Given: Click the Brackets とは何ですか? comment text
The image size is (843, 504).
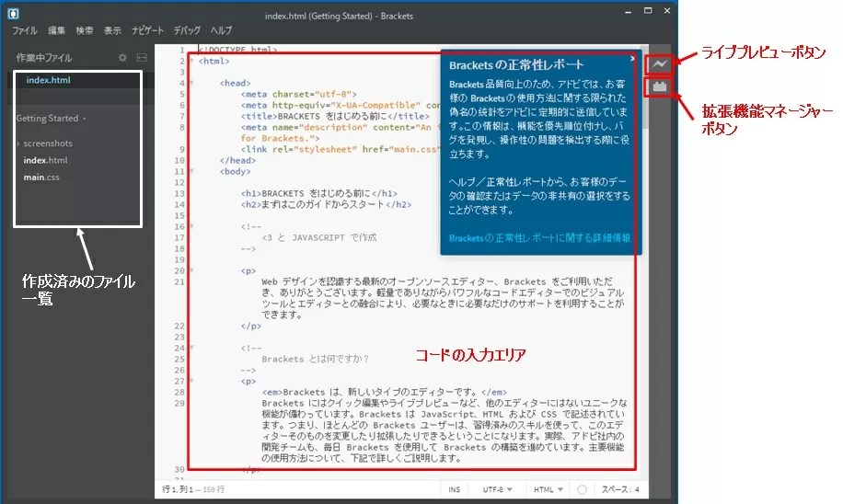Looking at the screenshot, I should tap(315, 359).
